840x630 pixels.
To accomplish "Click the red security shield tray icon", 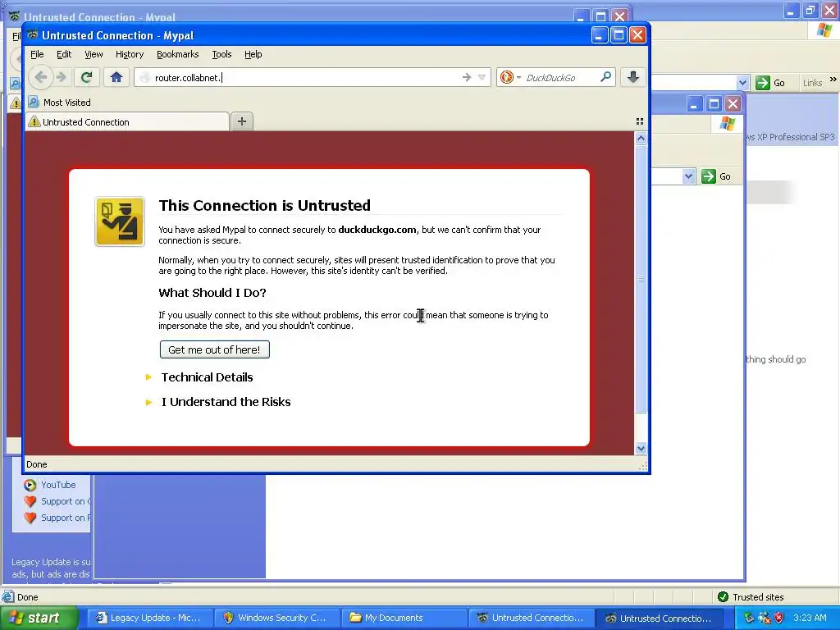I will pyautogui.click(x=779, y=618).
